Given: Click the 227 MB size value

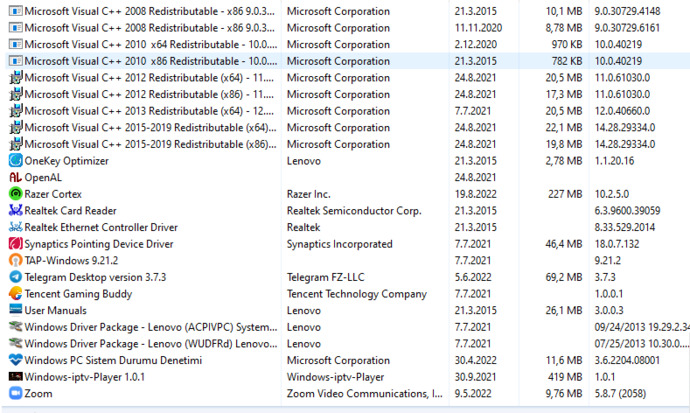Looking at the screenshot, I should (565, 194).
